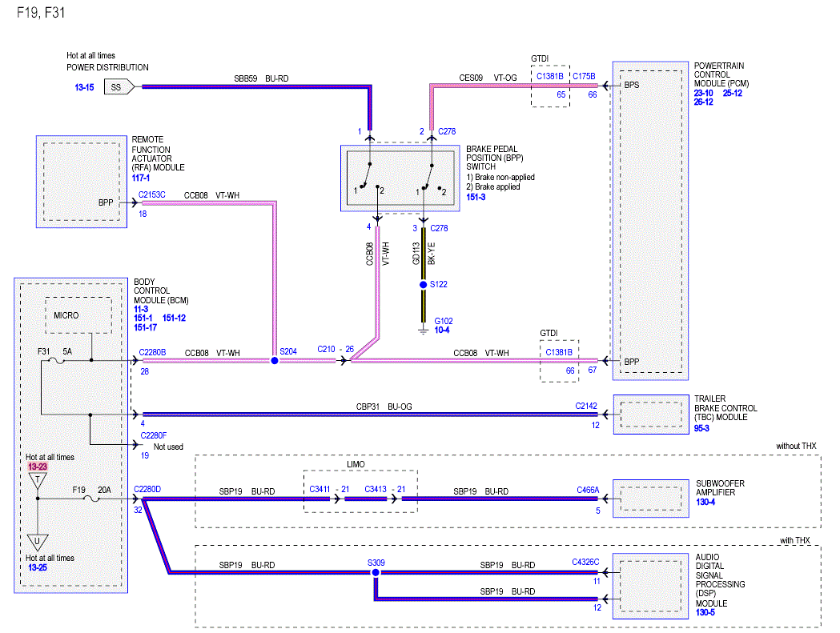Select the T triangle connector symbol

point(38,481)
